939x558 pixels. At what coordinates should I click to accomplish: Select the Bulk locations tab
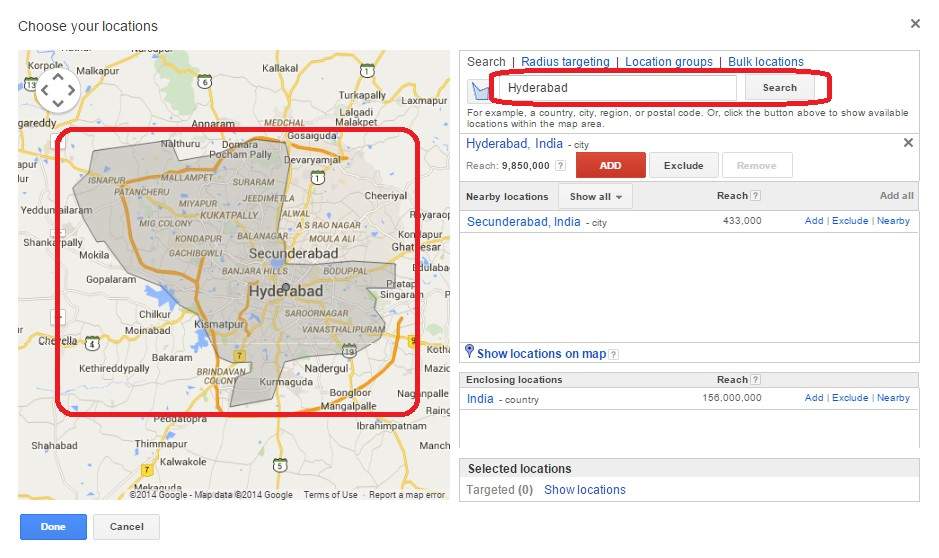point(765,62)
